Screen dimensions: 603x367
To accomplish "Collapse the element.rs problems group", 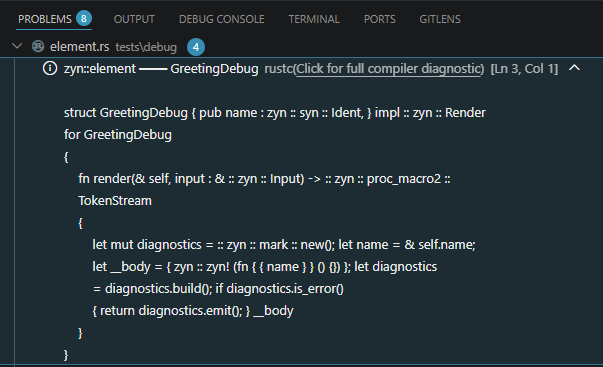I will click(x=17, y=46).
